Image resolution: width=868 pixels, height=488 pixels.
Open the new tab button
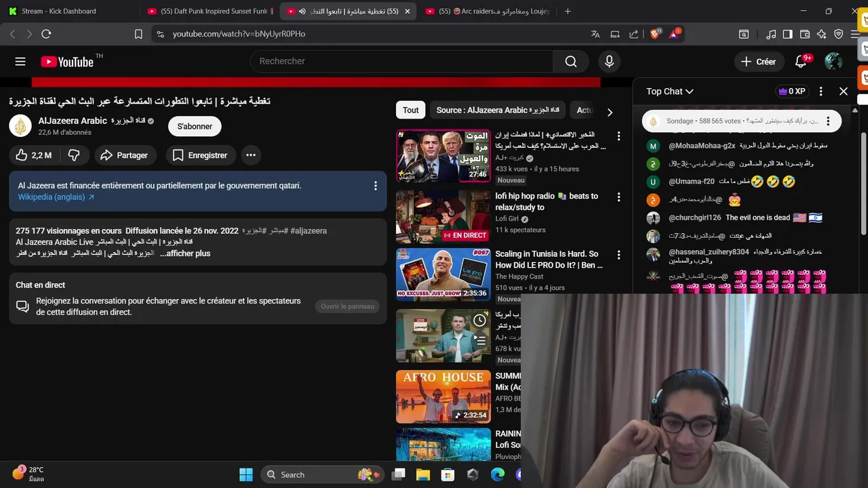point(568,12)
